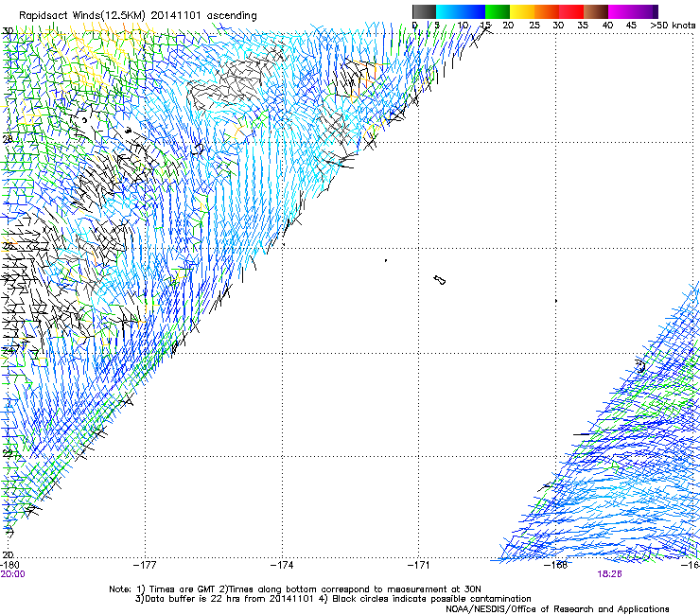Click the purple '20:00' time label
Image resolution: width=700 pixels, height=615 pixels.
[x=12, y=574]
